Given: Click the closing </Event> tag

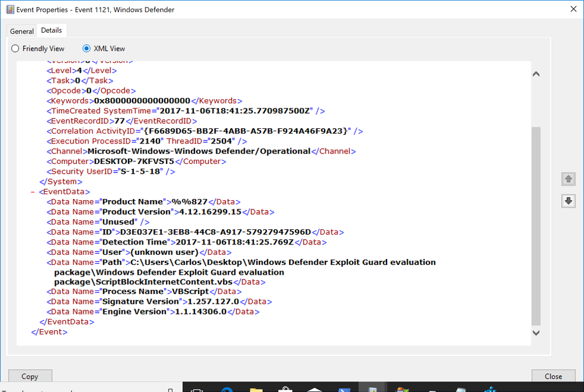Looking at the screenshot, I should pyautogui.click(x=50, y=332).
